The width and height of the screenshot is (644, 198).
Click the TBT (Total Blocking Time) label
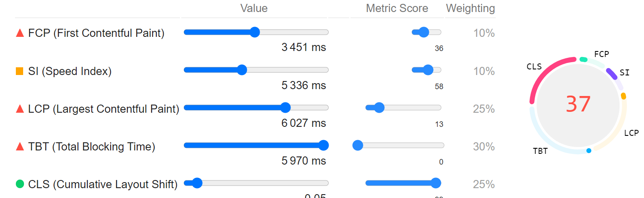pos(91,147)
